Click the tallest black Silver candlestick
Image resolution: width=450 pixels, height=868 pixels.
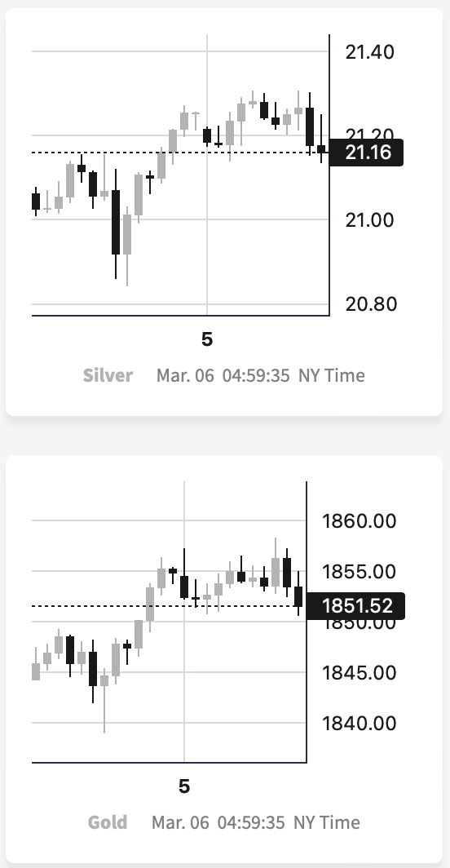[116, 222]
